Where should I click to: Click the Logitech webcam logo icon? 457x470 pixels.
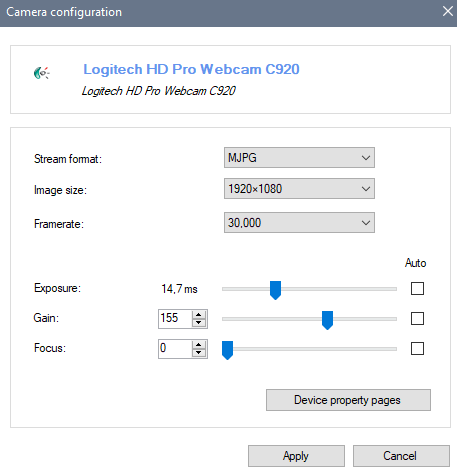pyautogui.click(x=42, y=73)
